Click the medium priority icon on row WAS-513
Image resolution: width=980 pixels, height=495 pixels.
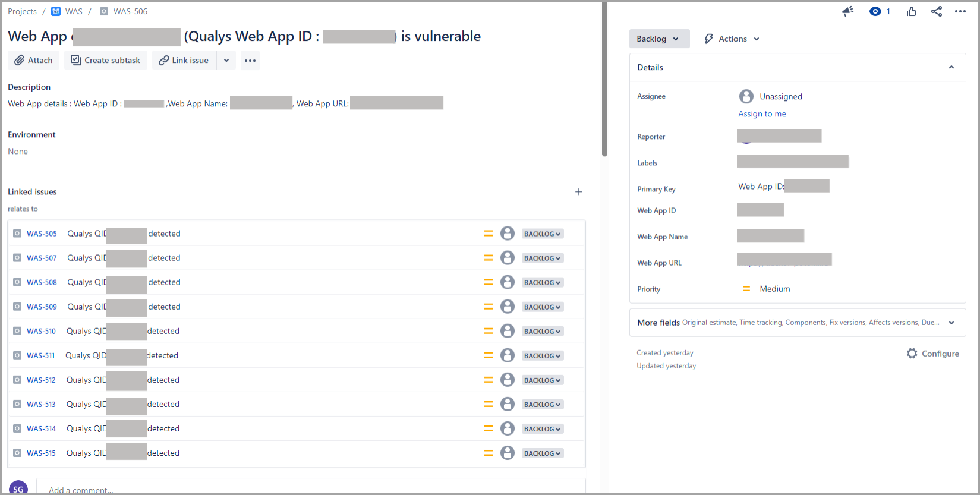point(489,404)
